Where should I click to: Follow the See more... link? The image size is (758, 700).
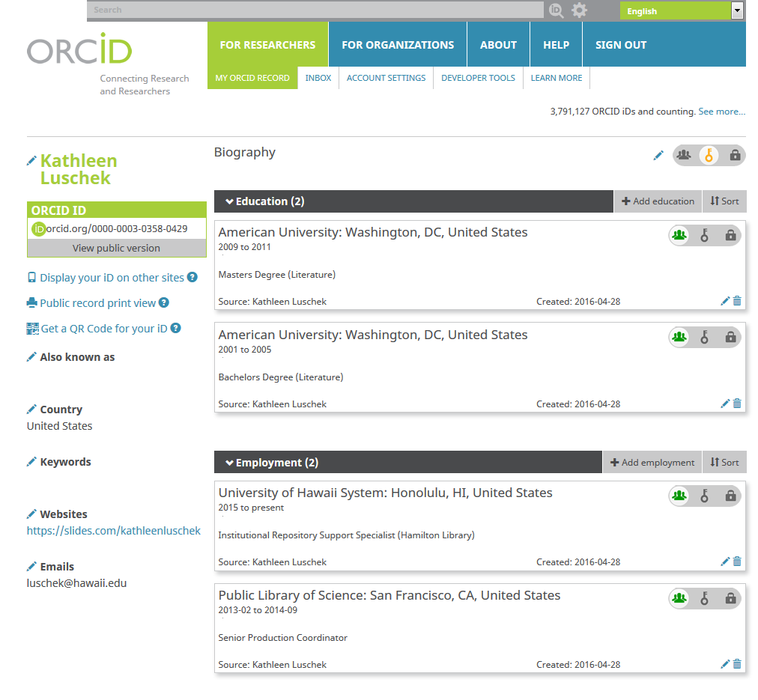pyautogui.click(x=722, y=112)
